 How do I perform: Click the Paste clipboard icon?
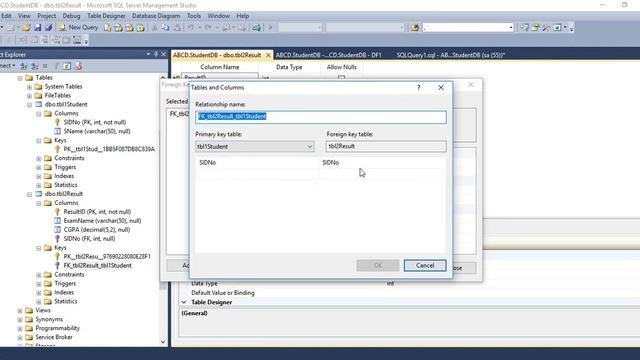click(x=177, y=28)
